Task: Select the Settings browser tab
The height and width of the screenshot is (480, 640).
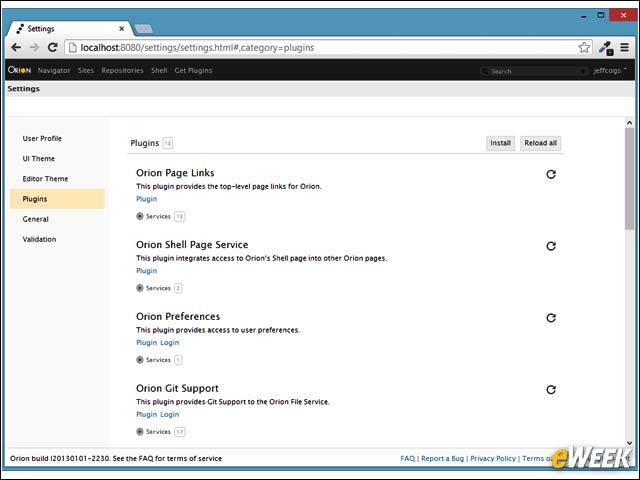Action: click(69, 29)
